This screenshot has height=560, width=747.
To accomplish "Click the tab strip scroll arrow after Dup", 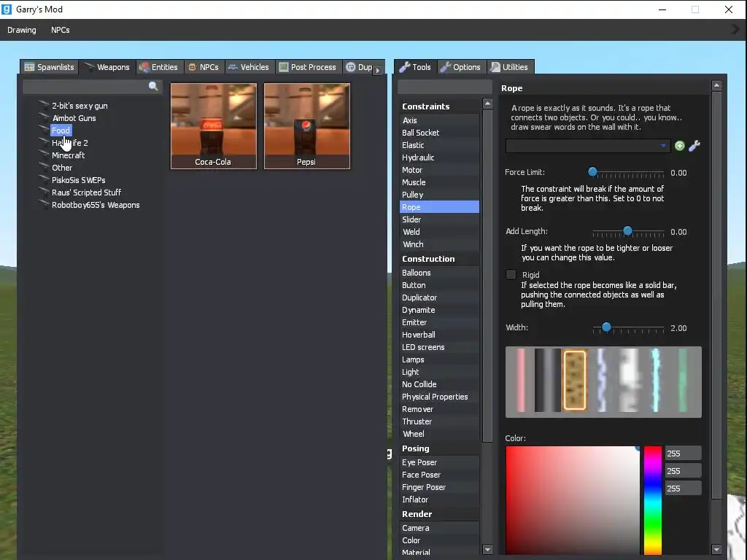I will click(x=377, y=71).
